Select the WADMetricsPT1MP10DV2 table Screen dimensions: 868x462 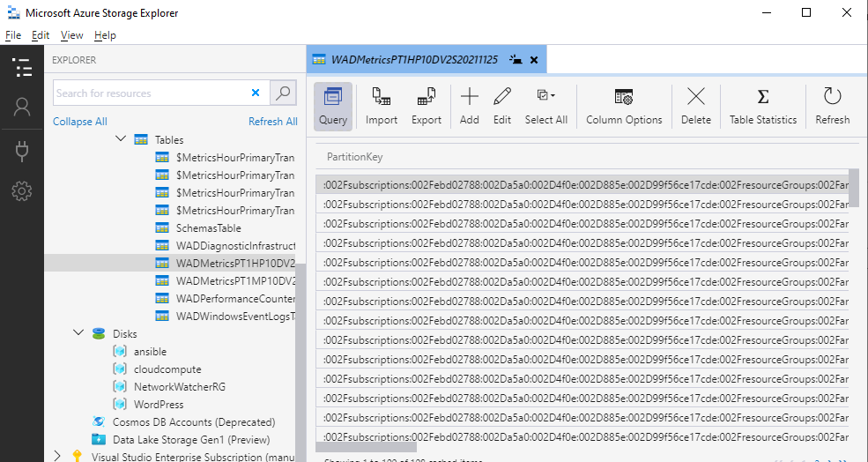point(235,281)
